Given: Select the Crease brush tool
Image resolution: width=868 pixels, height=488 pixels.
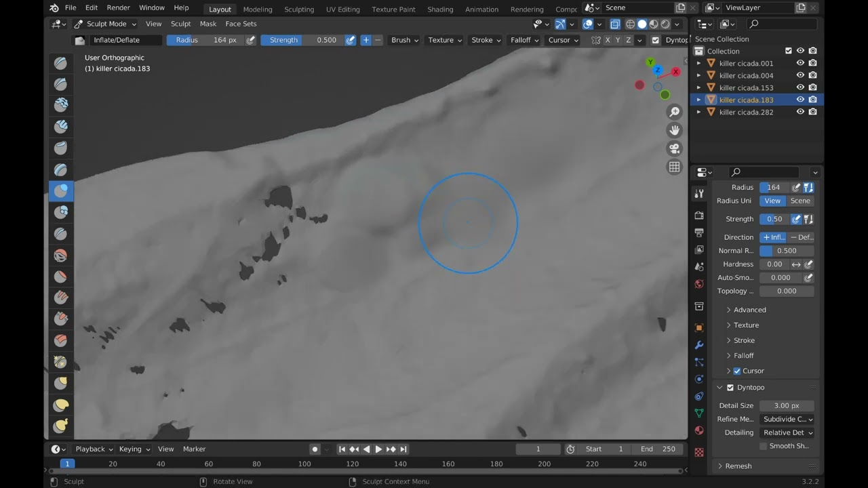Looking at the screenshot, I should pos(61,234).
